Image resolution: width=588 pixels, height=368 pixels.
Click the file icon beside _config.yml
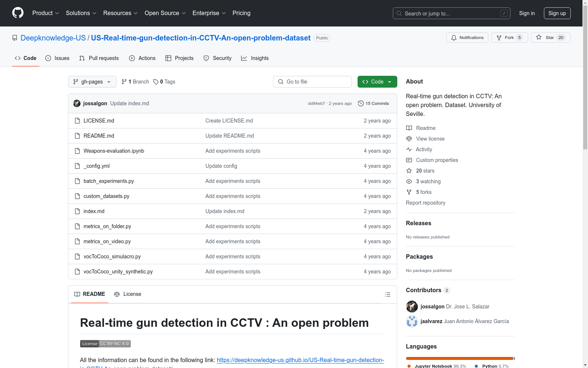pyautogui.click(x=77, y=166)
